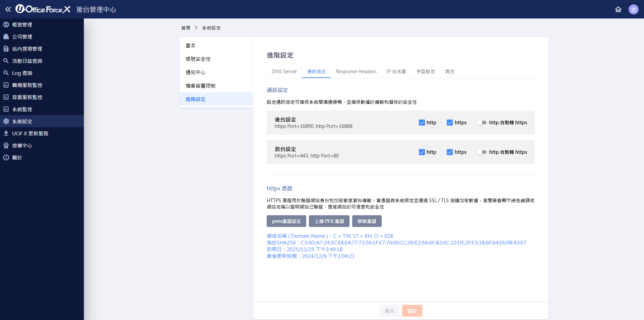Click 網域名稱 (Domain Name) text line
The image size is (644, 320).
pos(330,236)
